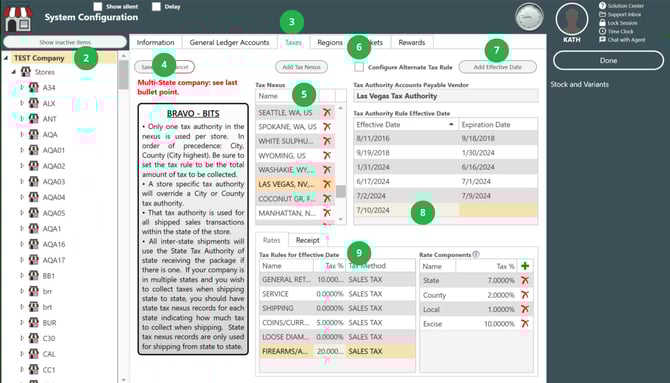Click the Done button

point(608,61)
